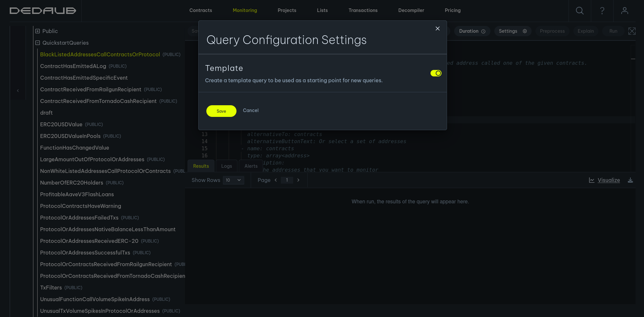This screenshot has height=317, width=644.
Task: Click the download results icon
Action: (630, 180)
